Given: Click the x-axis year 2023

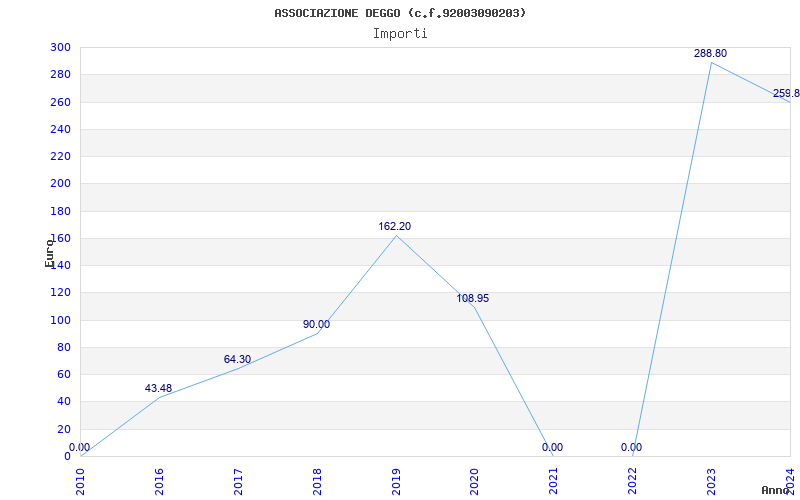Looking at the screenshot, I should (711, 481).
